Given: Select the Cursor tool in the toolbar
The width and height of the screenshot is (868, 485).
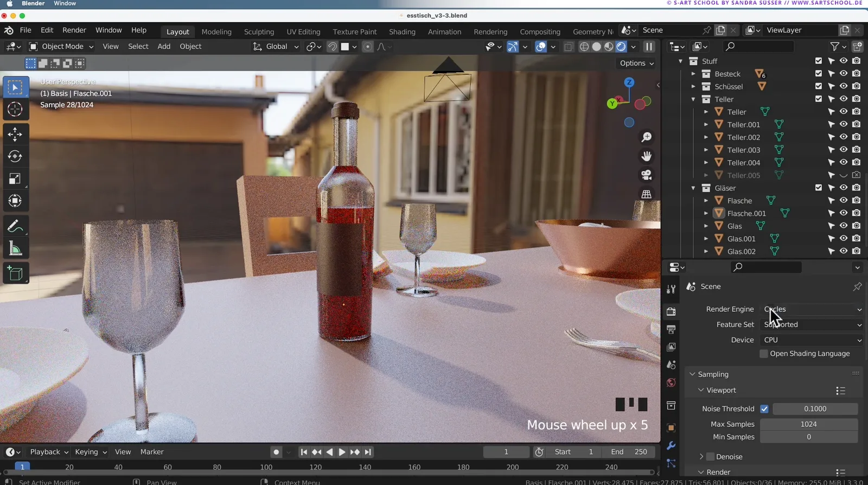Looking at the screenshot, I should 15,110.
